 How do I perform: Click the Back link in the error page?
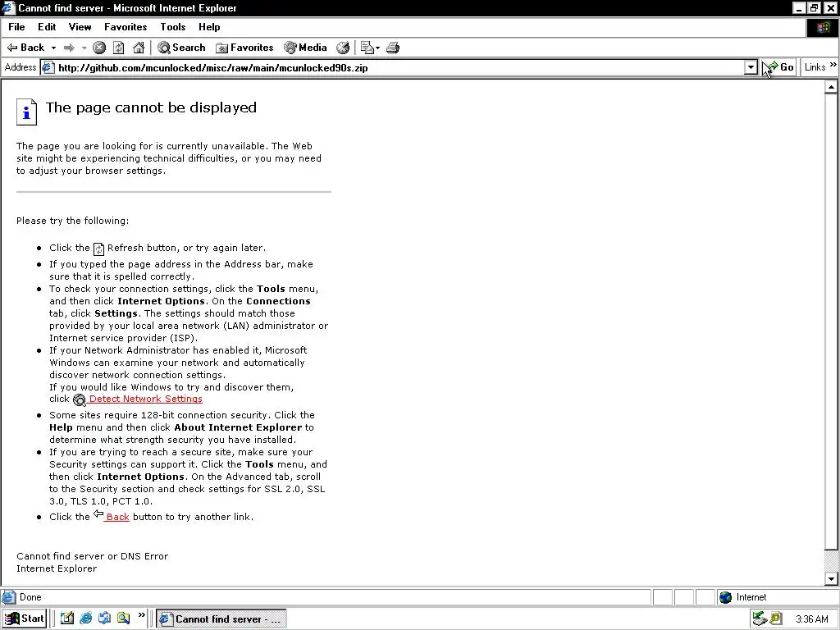coord(117,517)
